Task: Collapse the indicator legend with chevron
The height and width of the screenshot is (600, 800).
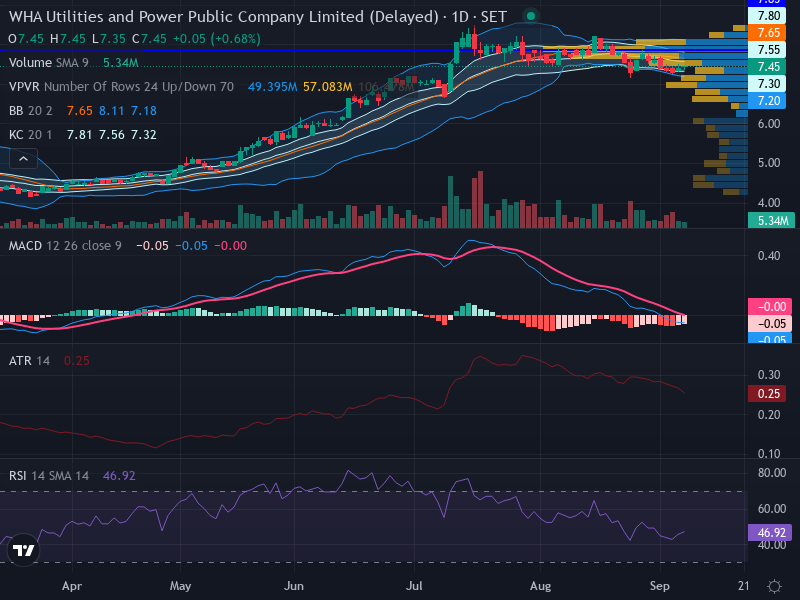Action: (23, 159)
